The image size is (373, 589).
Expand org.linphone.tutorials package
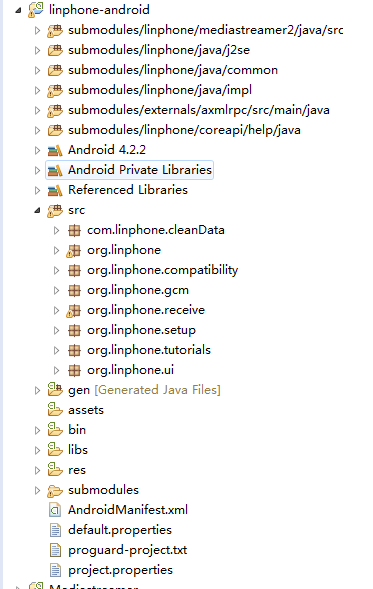click(56, 350)
